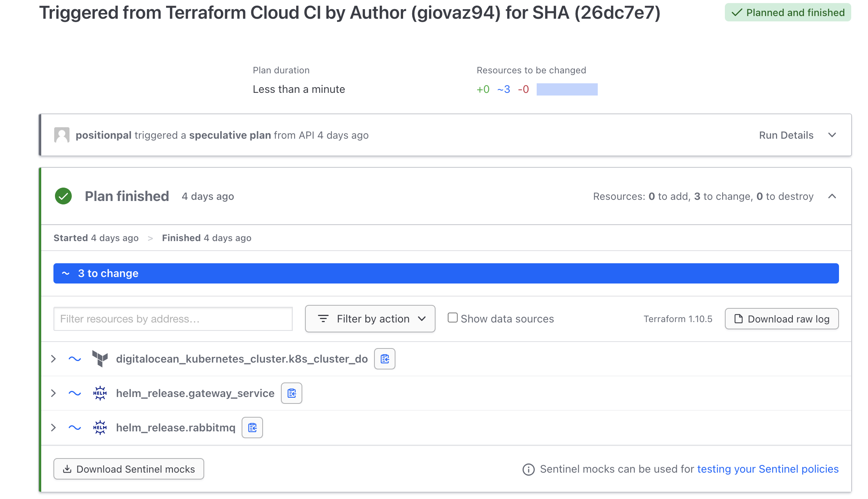
Task: Expand Run Details chevron
Action: click(x=832, y=135)
